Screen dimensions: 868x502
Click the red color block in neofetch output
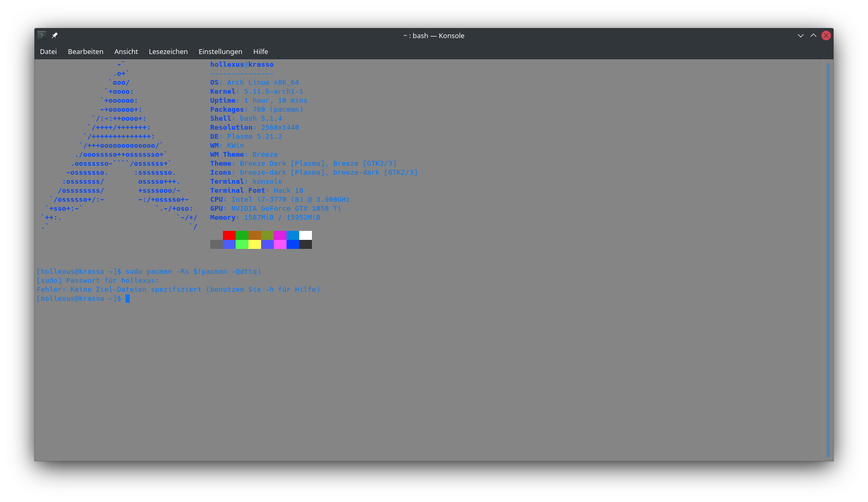[229, 235]
